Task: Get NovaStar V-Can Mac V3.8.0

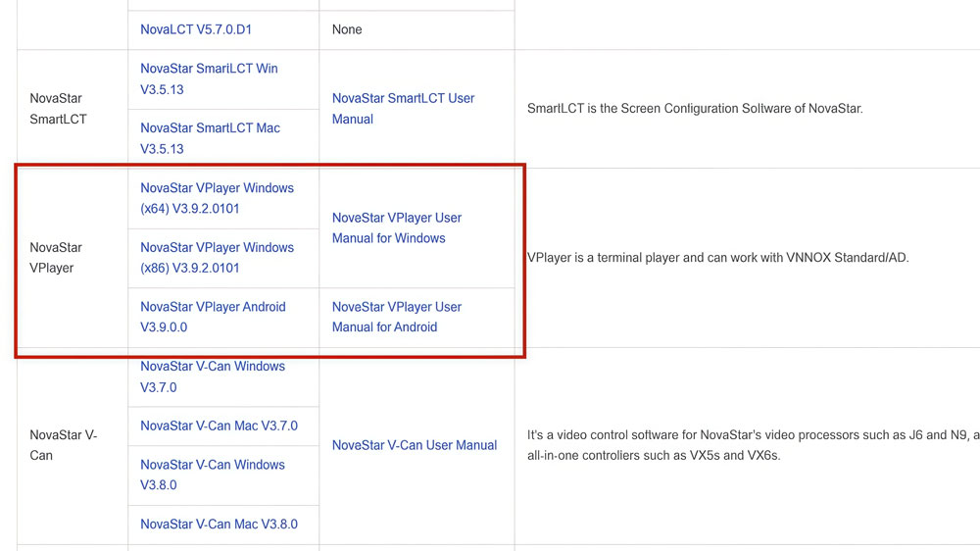Action: 219,524
